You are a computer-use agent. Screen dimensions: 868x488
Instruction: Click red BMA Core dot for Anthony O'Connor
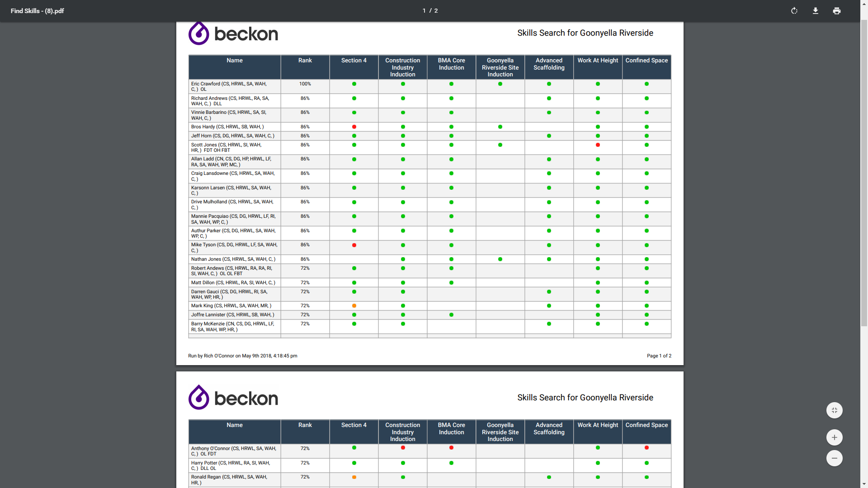451,448
